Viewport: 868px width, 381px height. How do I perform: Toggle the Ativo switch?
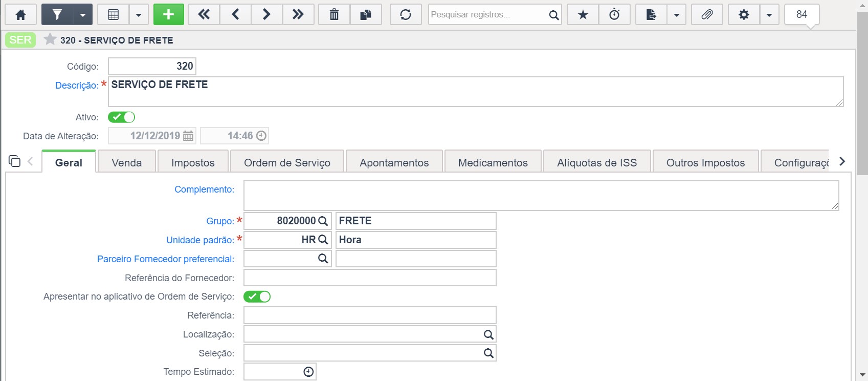point(121,117)
